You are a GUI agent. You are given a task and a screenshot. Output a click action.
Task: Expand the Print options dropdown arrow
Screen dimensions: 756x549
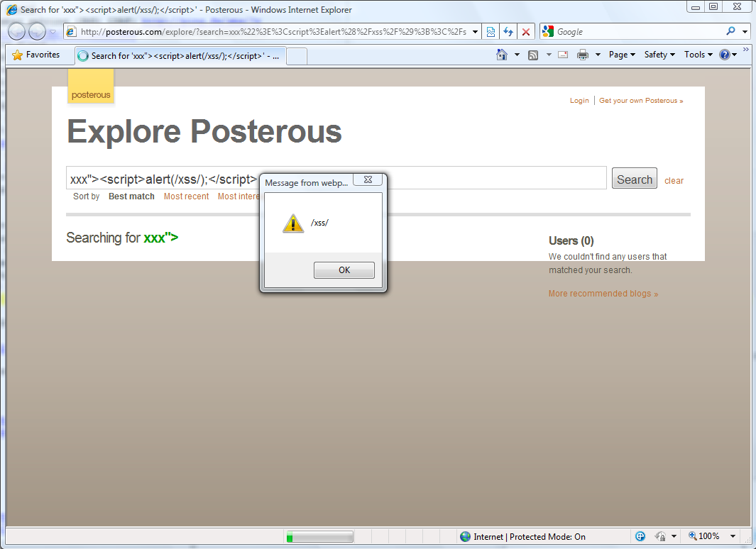598,55
